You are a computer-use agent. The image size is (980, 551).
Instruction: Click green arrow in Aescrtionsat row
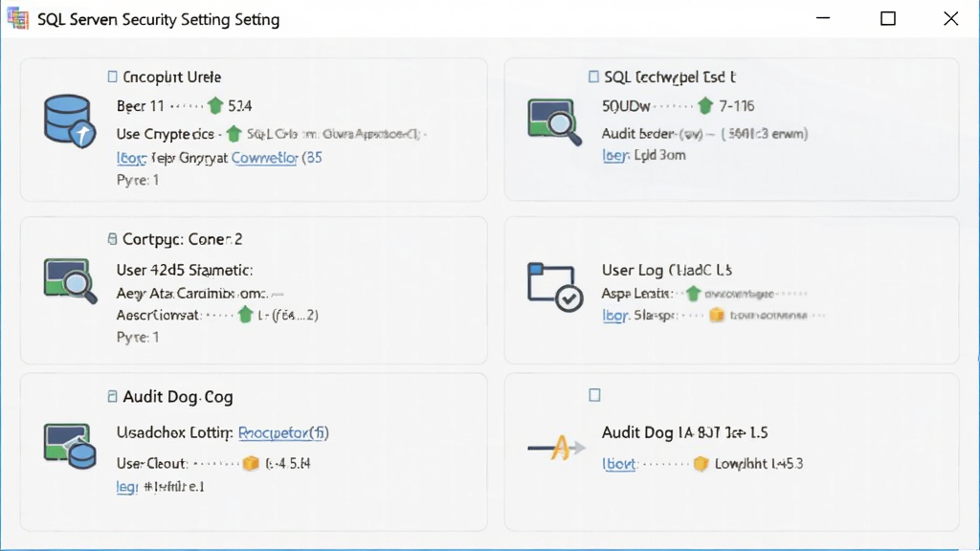click(x=246, y=314)
